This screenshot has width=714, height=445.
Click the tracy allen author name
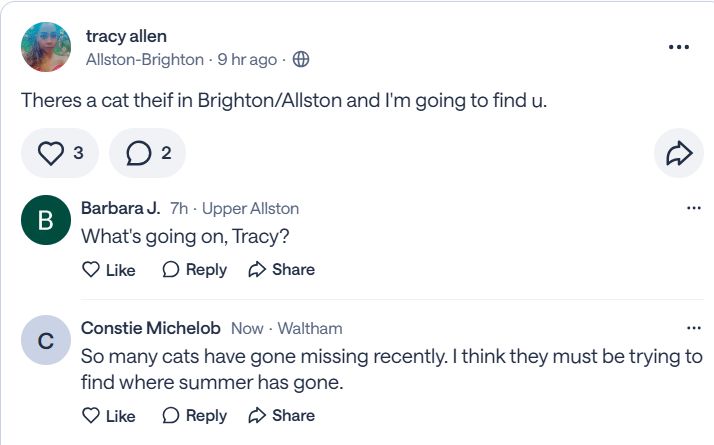coord(126,36)
